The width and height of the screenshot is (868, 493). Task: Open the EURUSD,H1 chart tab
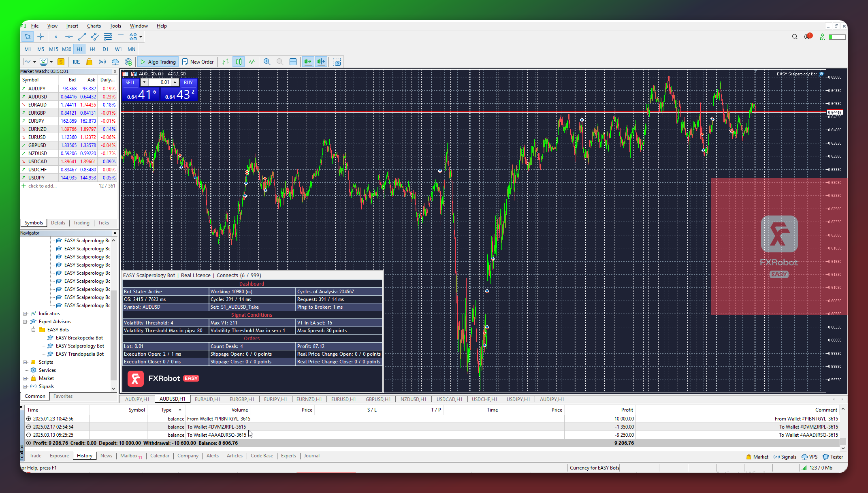(x=343, y=399)
